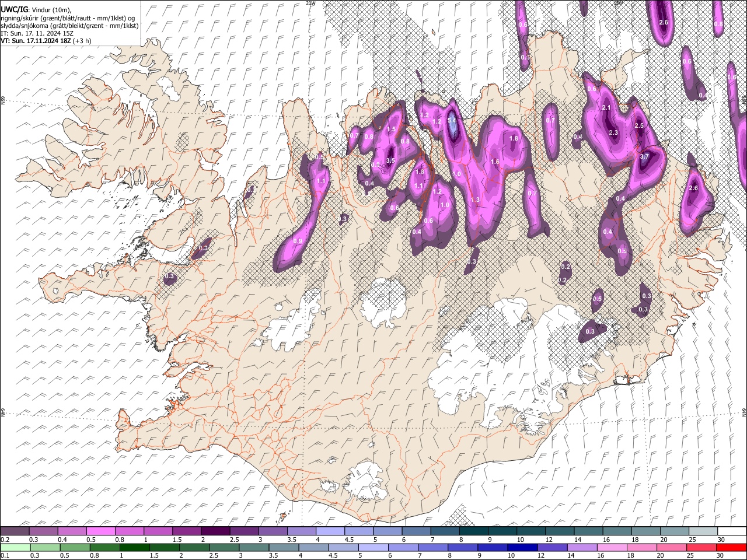Click the 'IT: Sun. 17. 11. 2024 15Z' line

coord(37,33)
